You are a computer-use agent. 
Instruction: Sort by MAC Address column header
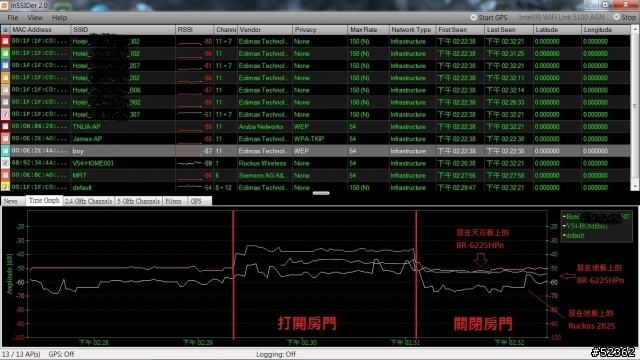tap(40, 30)
